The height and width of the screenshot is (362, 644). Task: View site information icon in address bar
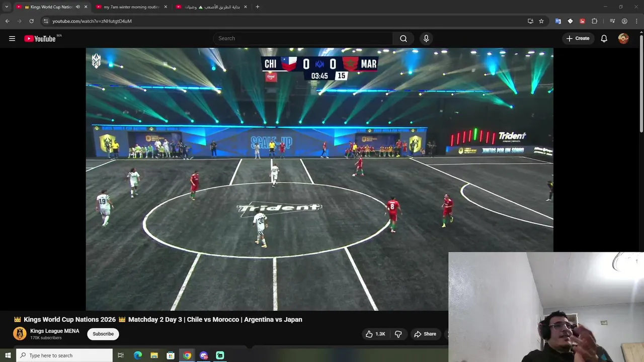pos(46,21)
